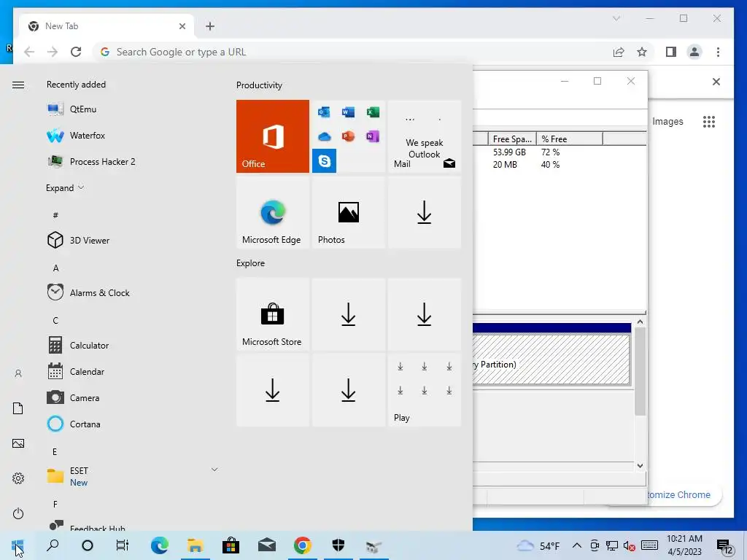Open the 54°F weather widget
Image resolution: width=747 pixels, height=560 pixels.
click(x=539, y=545)
